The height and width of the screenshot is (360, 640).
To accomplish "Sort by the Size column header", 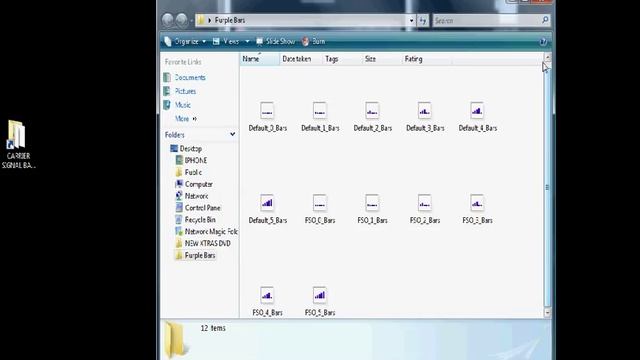I will coord(382,59).
